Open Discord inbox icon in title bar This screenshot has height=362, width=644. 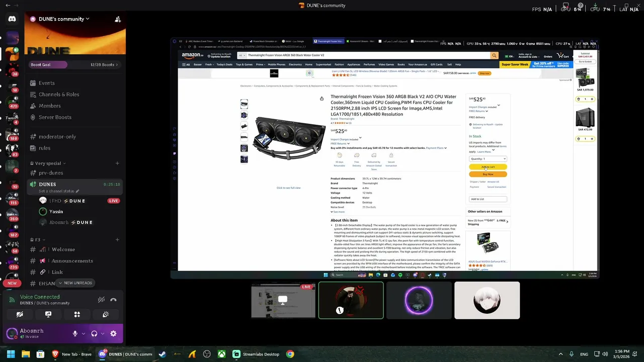(x=566, y=6)
